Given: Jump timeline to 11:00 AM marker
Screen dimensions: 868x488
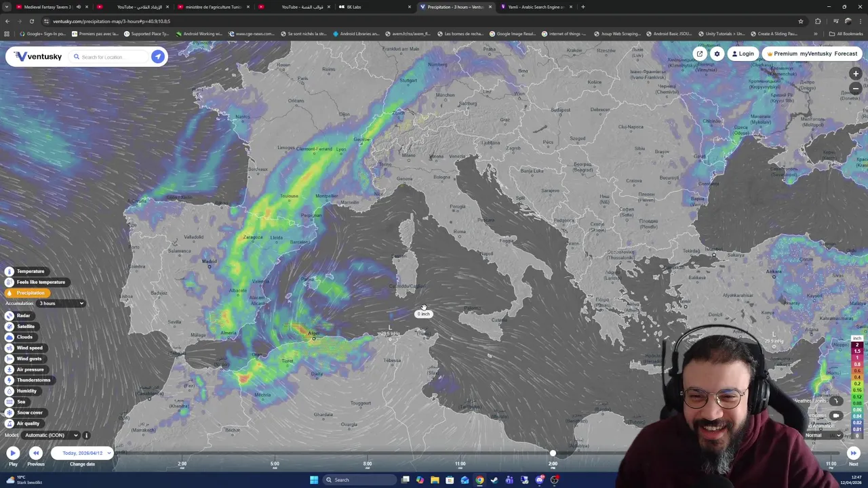Looking at the screenshot, I should [460, 464].
